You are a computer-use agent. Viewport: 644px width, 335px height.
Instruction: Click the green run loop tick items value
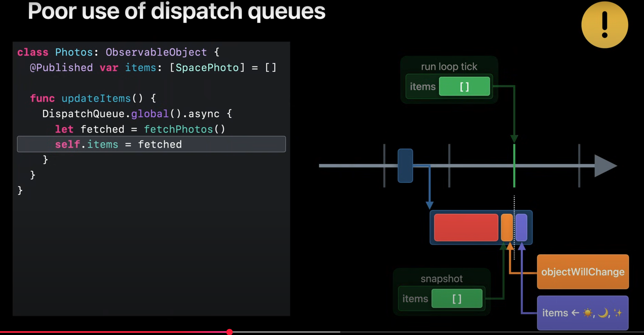(464, 86)
